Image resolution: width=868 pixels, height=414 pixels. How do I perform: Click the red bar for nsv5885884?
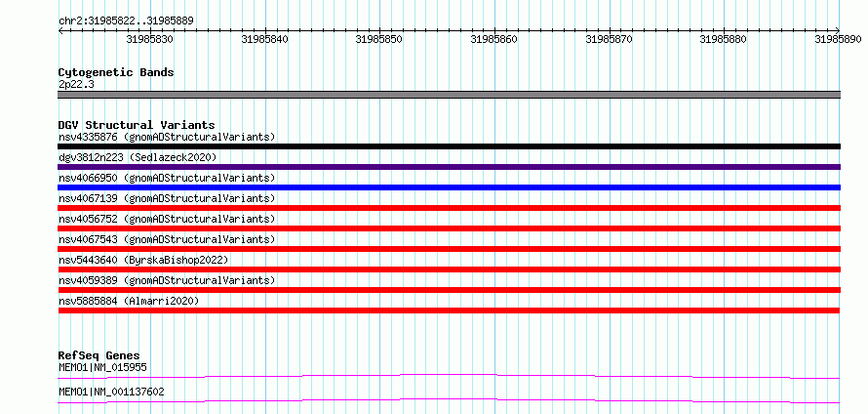[450, 310]
